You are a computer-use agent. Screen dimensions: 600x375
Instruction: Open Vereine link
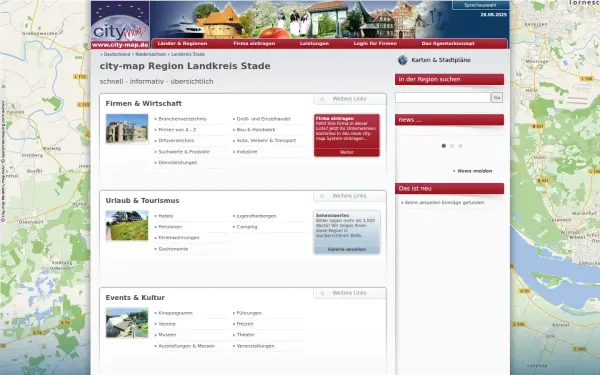(167, 324)
